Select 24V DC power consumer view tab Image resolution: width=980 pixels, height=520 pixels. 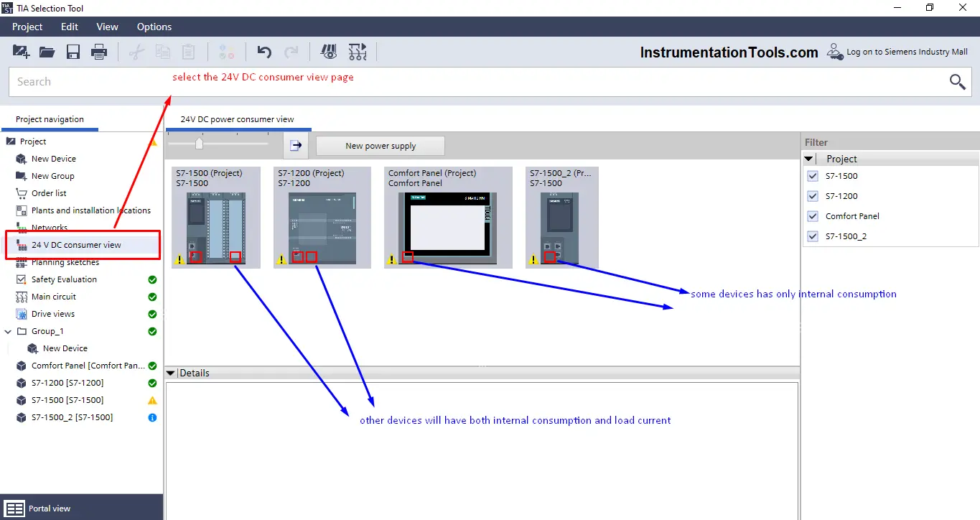pyautogui.click(x=237, y=119)
